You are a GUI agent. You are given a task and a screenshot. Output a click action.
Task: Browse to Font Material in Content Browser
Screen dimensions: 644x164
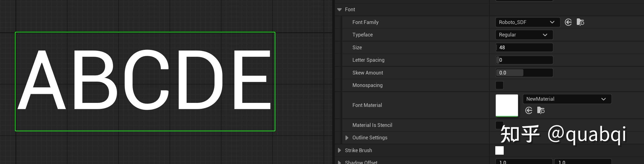(x=541, y=110)
